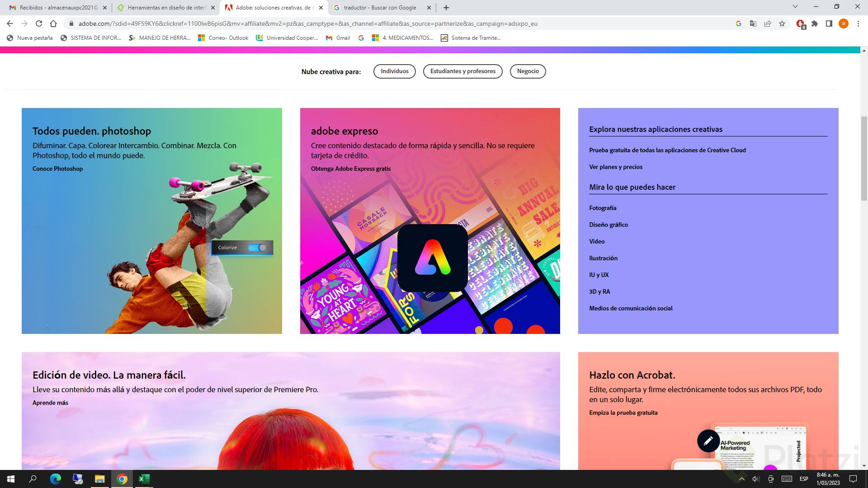Reload the page with refresh icon
The width and height of the screenshot is (868, 488).
pos(39,23)
